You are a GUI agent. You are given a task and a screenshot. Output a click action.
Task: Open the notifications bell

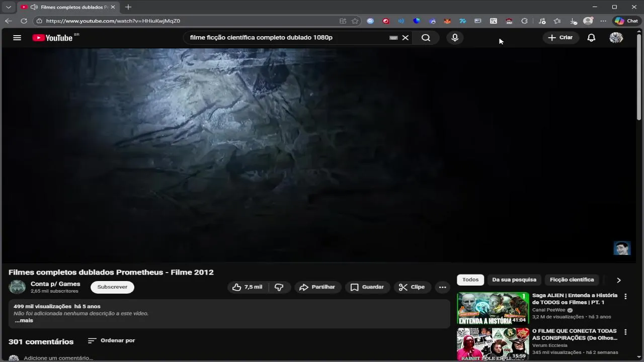point(592,38)
